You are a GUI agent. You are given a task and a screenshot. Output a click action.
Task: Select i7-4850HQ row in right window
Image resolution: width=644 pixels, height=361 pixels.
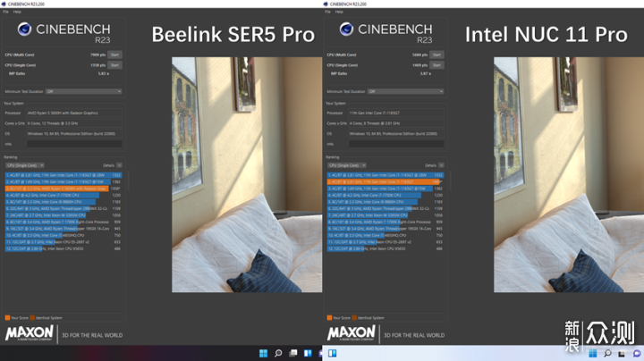tap(386, 236)
